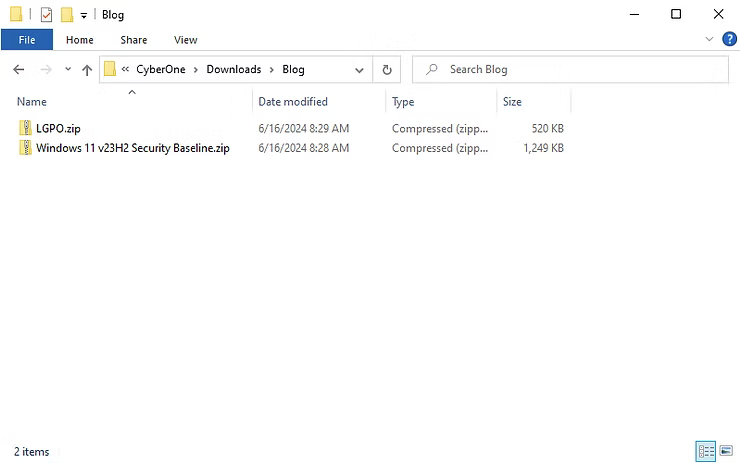Click the folder icon in title bar

(x=16, y=14)
